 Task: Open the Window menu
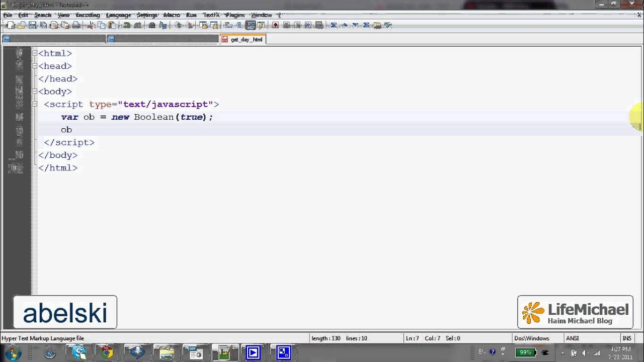[261, 15]
